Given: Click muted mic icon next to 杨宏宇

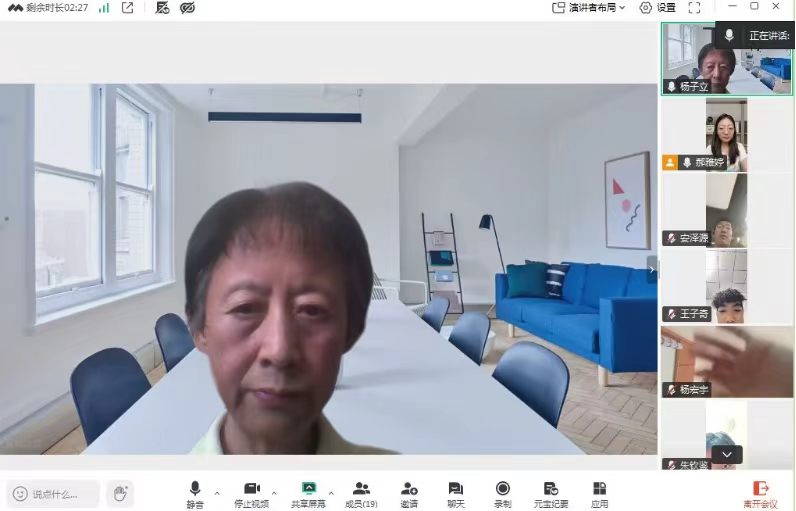Looking at the screenshot, I should click(671, 390).
